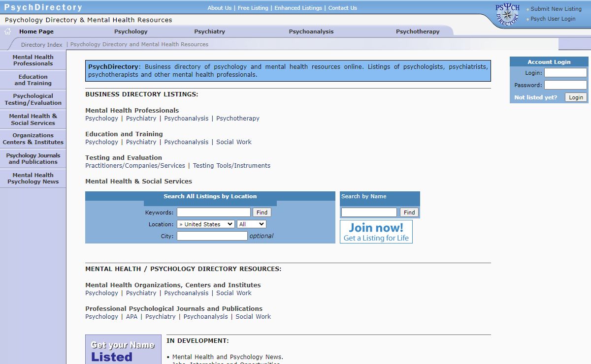591x364 pixels.
Task: Click Find button under Search by Name
Action: pyautogui.click(x=409, y=212)
